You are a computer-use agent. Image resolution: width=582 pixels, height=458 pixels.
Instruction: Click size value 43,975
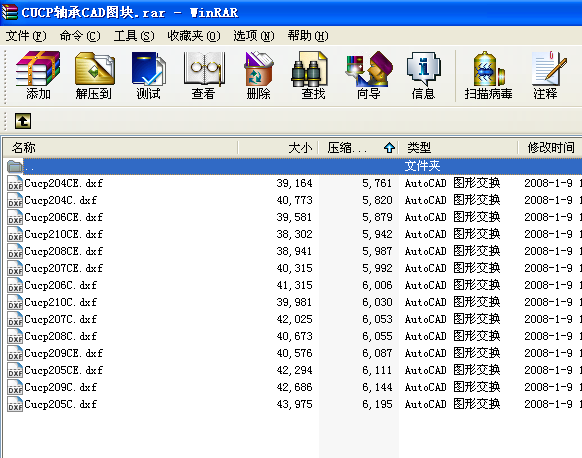point(294,404)
